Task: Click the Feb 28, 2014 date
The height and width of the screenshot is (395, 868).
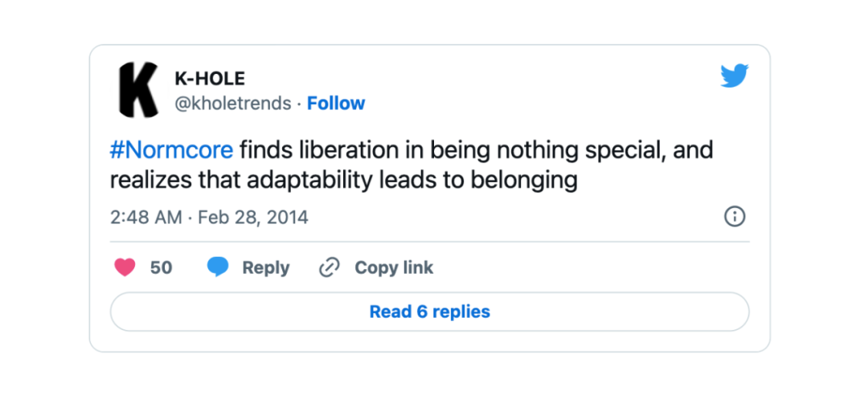Action: 252,218
